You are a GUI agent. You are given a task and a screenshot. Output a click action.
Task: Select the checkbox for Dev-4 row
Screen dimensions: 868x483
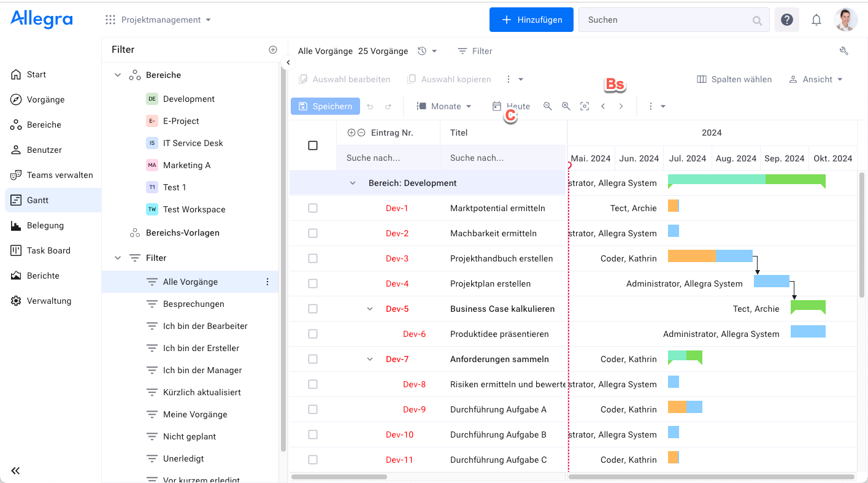(313, 284)
